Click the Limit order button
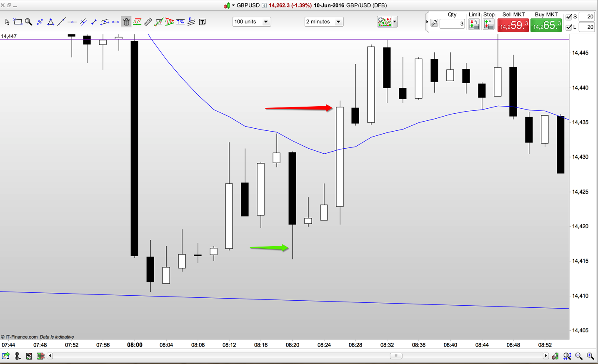 pyautogui.click(x=474, y=25)
